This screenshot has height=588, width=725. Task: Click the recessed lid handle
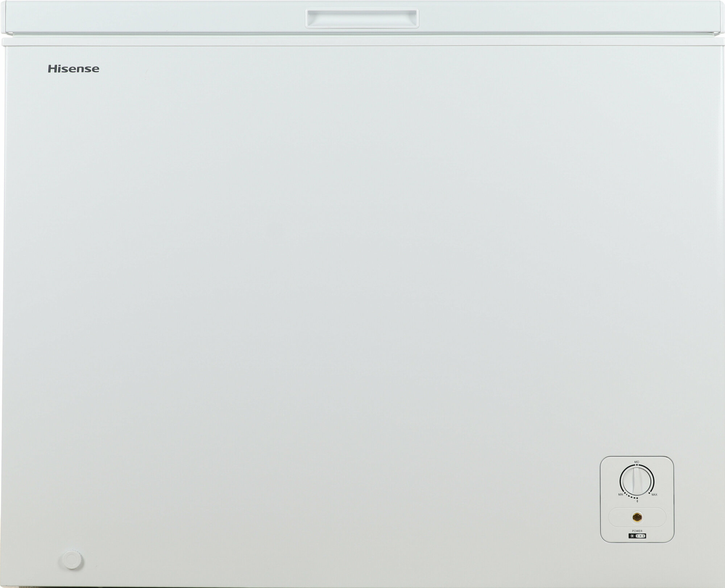coord(362,19)
